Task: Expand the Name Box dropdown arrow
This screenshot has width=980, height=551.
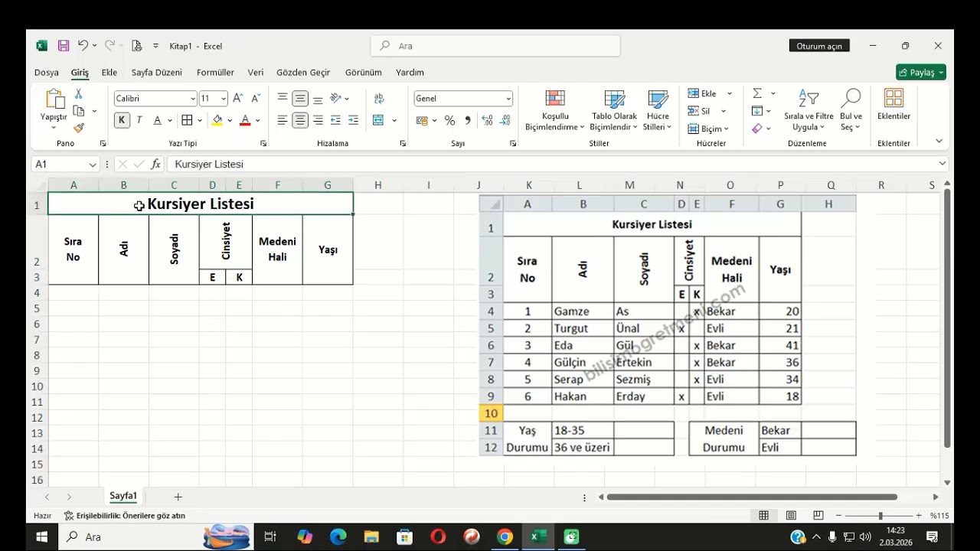Action: click(x=93, y=165)
